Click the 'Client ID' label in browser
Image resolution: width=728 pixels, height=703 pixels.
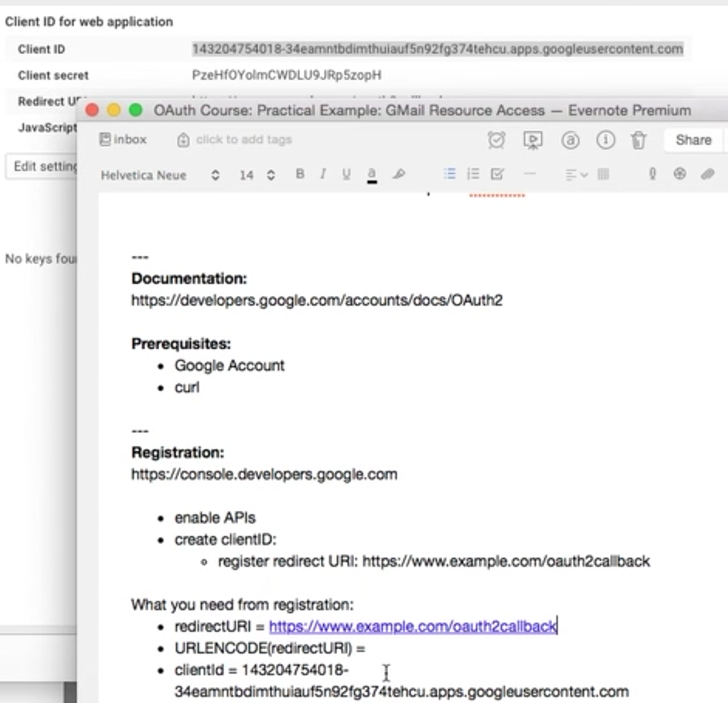[41, 49]
